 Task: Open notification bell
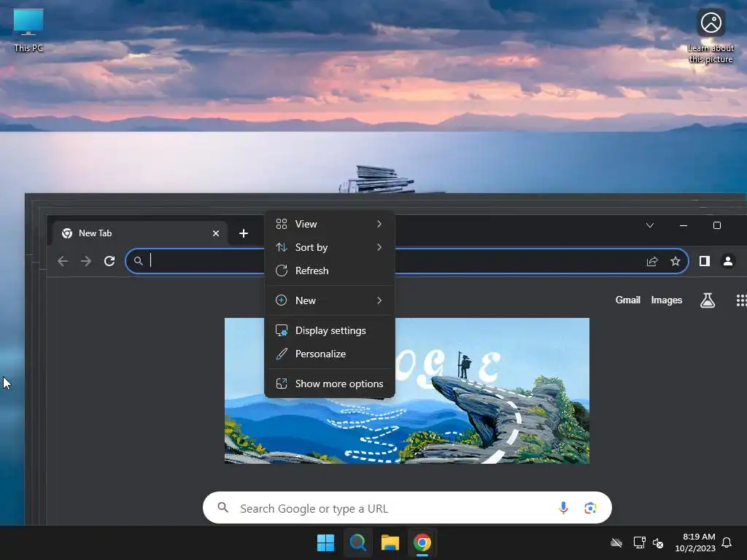(x=727, y=542)
